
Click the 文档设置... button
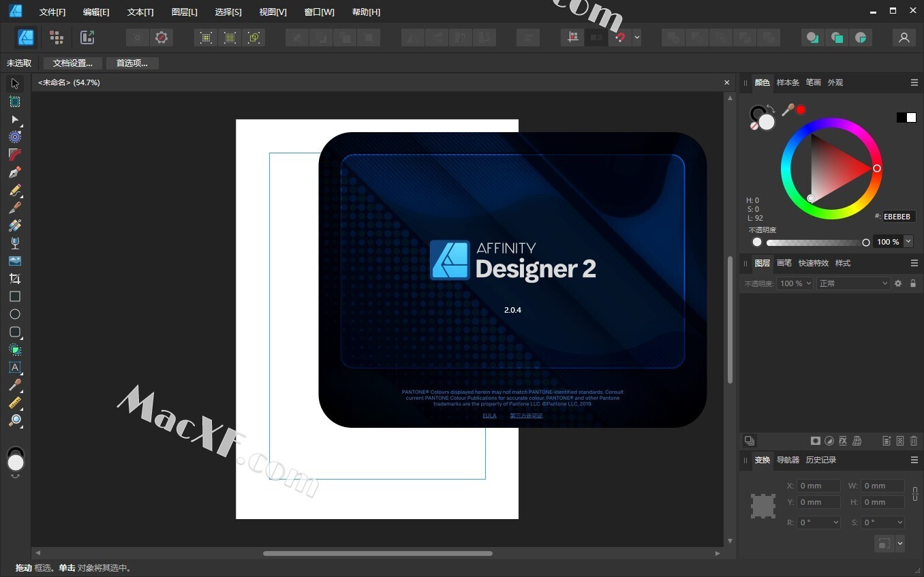click(x=73, y=63)
